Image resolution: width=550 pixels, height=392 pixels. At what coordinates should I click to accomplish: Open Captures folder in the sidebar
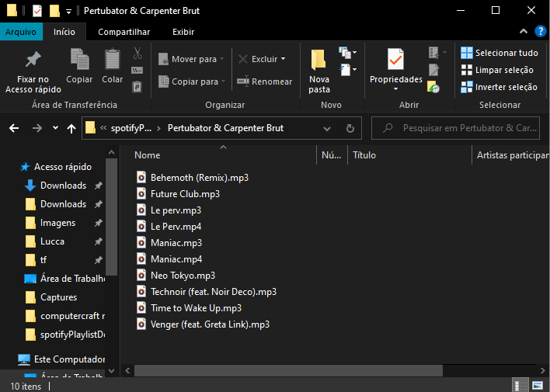click(x=51, y=297)
